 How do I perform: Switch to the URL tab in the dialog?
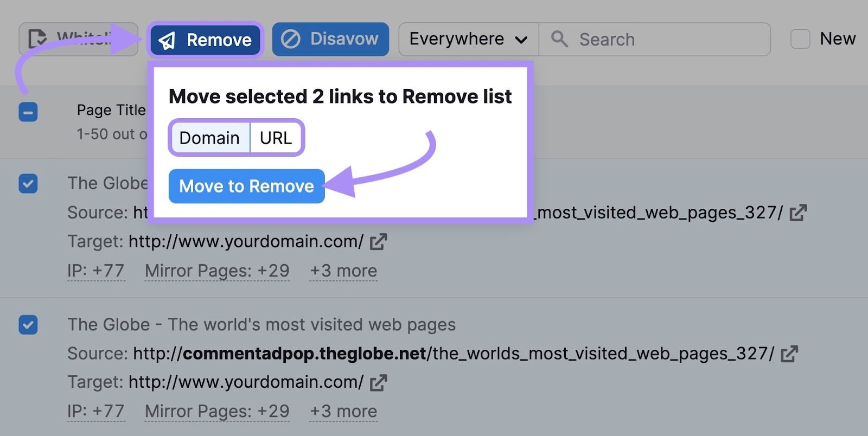tap(276, 138)
